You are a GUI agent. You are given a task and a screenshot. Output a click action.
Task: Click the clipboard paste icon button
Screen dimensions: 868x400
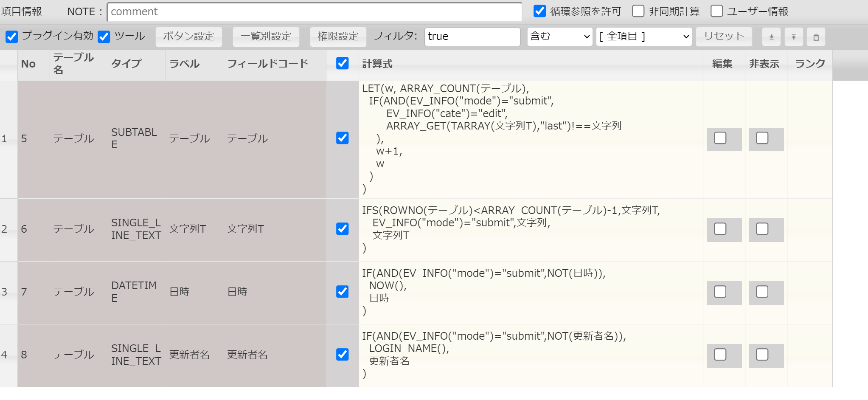pos(816,37)
